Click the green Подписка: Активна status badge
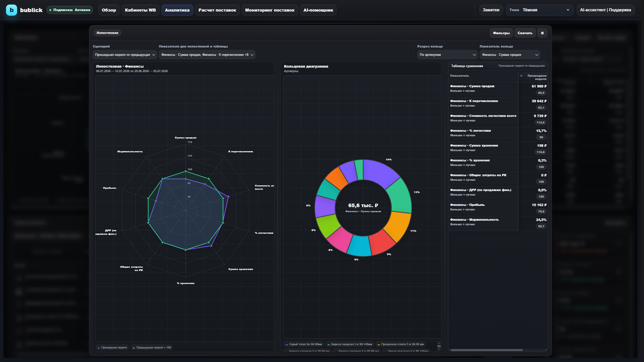Screen dimensions: 644x362 [70, 10]
